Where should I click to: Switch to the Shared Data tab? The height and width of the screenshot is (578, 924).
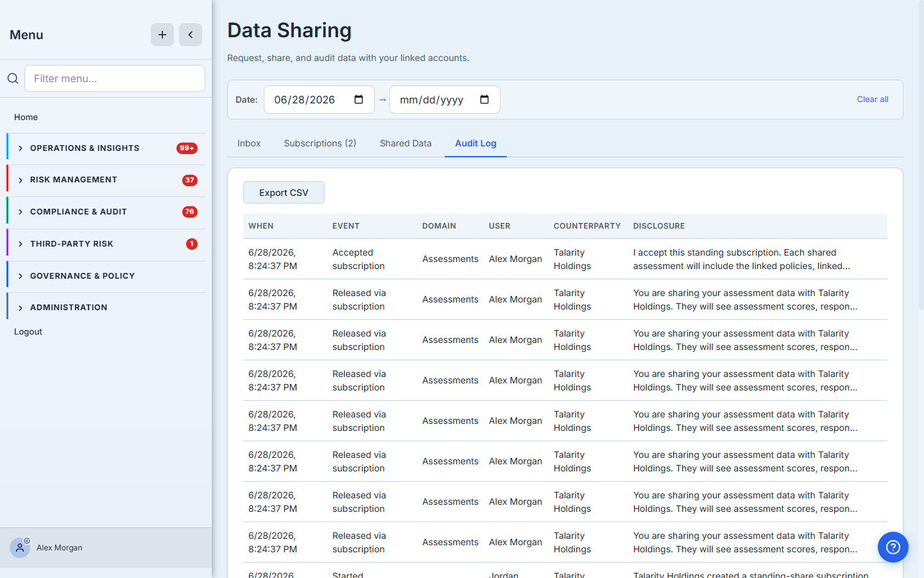(x=406, y=143)
